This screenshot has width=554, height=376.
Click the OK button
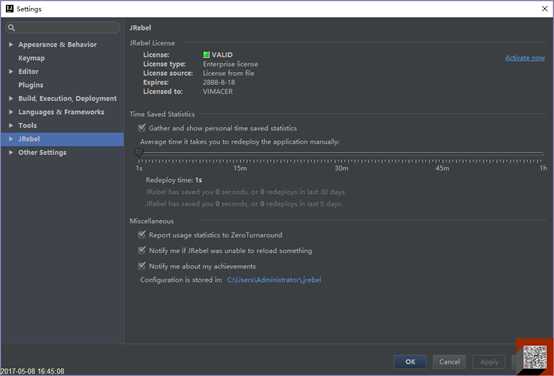pyautogui.click(x=410, y=362)
